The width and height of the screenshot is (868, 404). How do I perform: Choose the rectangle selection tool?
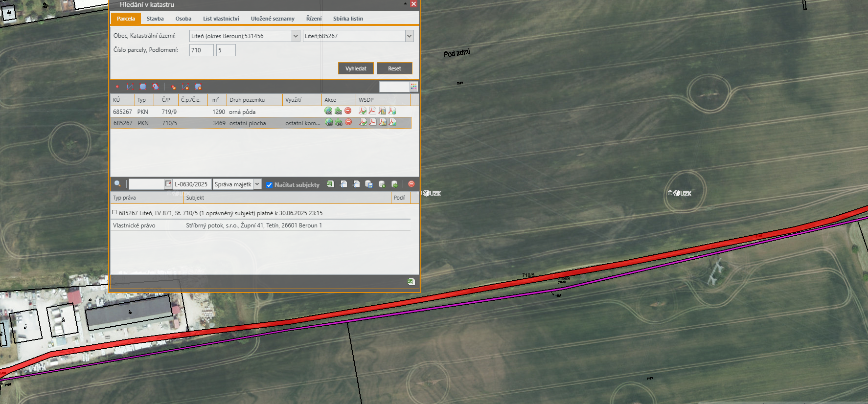143,87
